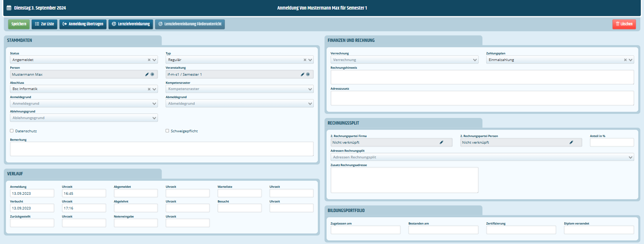Image resolution: width=644 pixels, height=244 pixels.
Task: Focus the Besucht date field
Action: pyautogui.click(x=240, y=208)
